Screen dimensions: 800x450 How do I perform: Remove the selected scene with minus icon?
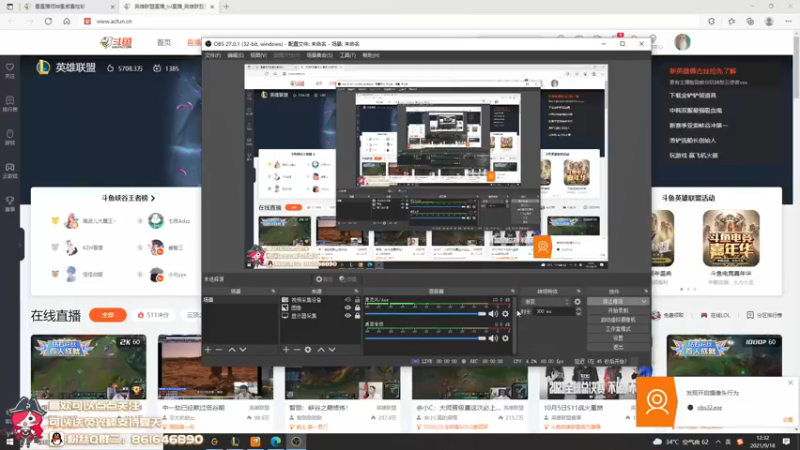point(219,349)
